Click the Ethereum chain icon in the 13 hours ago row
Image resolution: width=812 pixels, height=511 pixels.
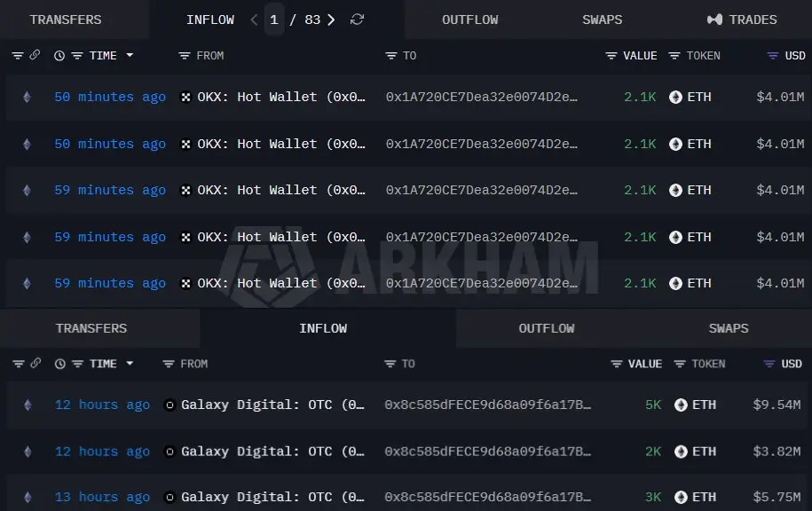pos(28,497)
